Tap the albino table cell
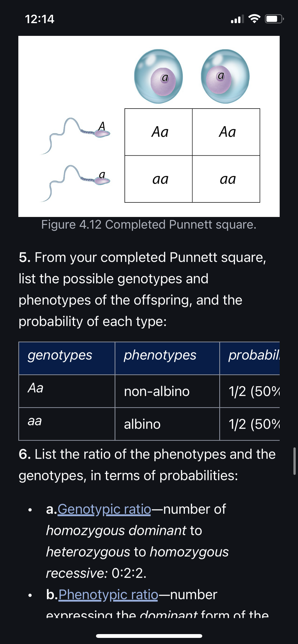Screen dimensions: 298x644 pos(167,424)
